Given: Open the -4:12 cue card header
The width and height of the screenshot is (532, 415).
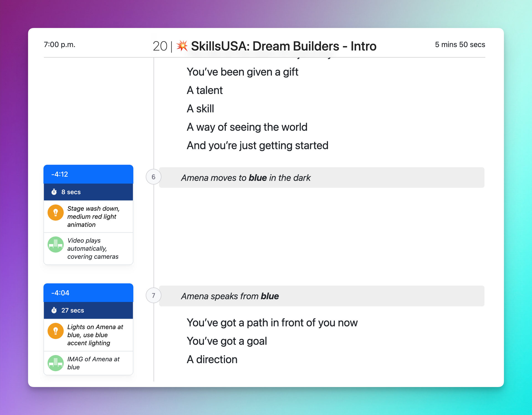Looking at the screenshot, I should pos(88,174).
